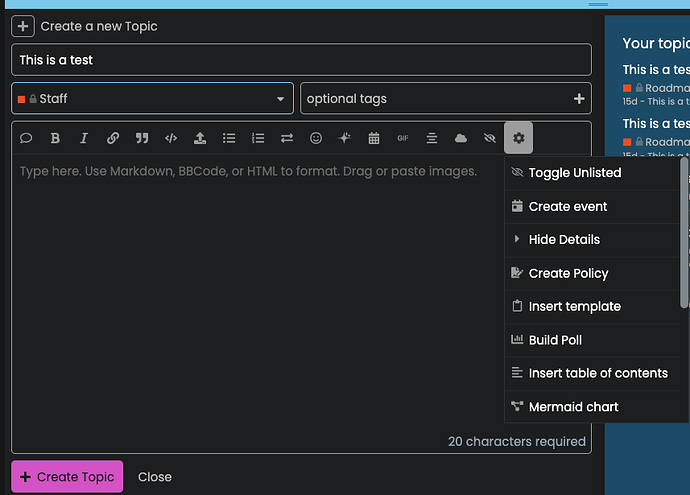Click the plus in optional tags field
This screenshot has height=495, width=690.
pos(579,99)
